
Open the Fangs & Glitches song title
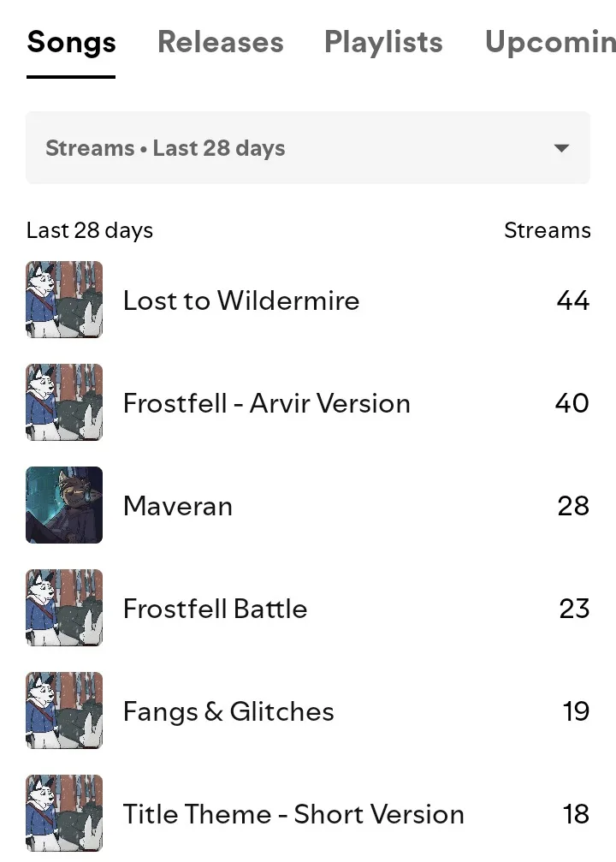228,711
